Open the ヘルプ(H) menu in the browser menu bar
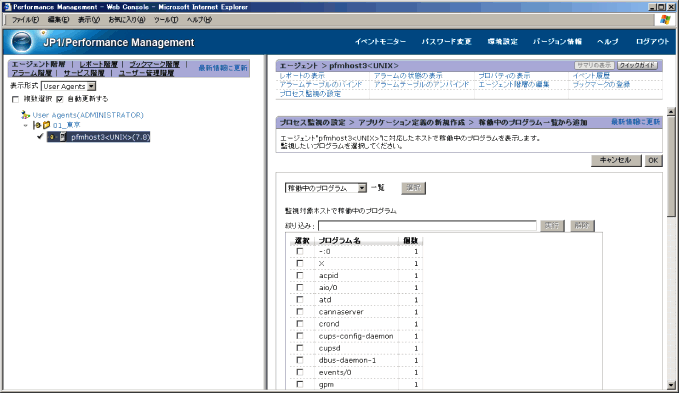Image resolution: width=679 pixels, height=393 pixels. coord(199,19)
